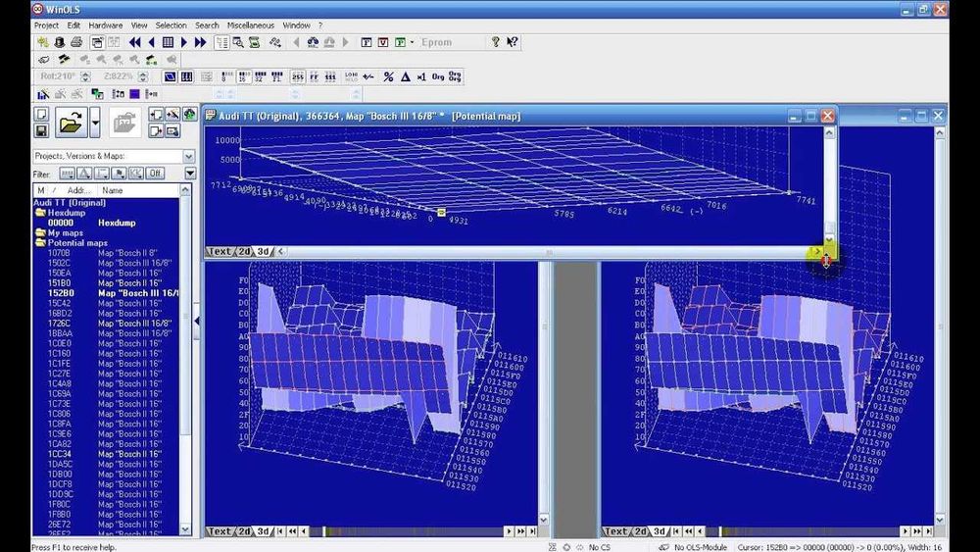Open dropdown arrow beside open-project folder button
980x552 pixels.
(x=95, y=122)
